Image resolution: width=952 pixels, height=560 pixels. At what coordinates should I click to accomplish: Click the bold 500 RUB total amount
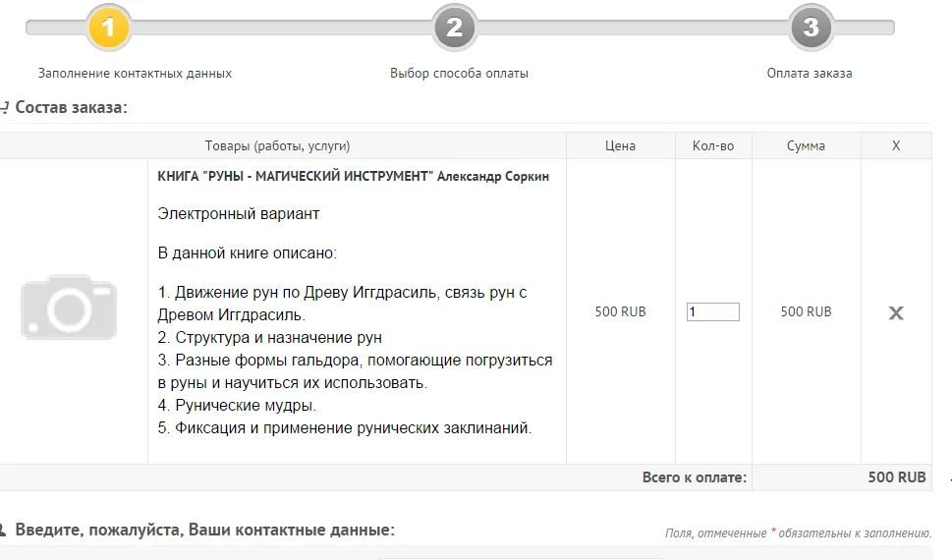pyautogui.click(x=896, y=477)
